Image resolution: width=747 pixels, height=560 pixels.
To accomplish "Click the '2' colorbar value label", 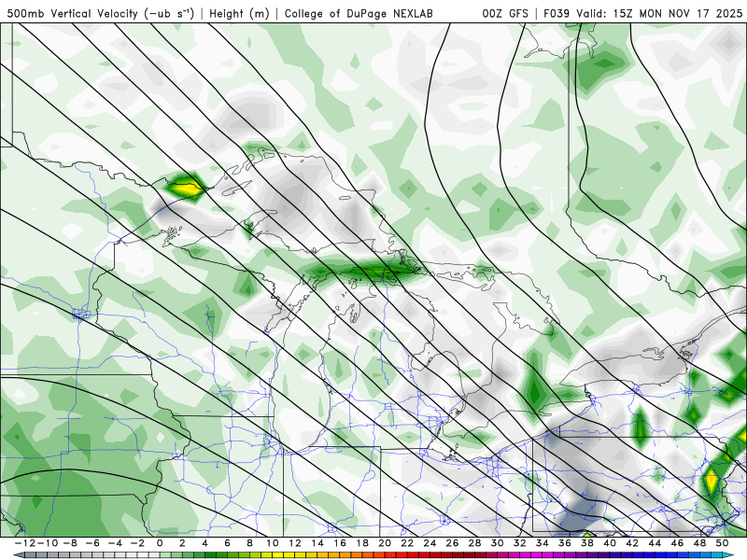I will pyautogui.click(x=182, y=543).
